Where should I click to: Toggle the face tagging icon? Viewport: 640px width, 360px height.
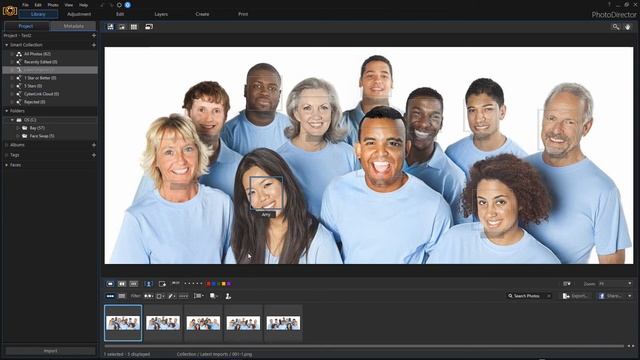click(149, 284)
